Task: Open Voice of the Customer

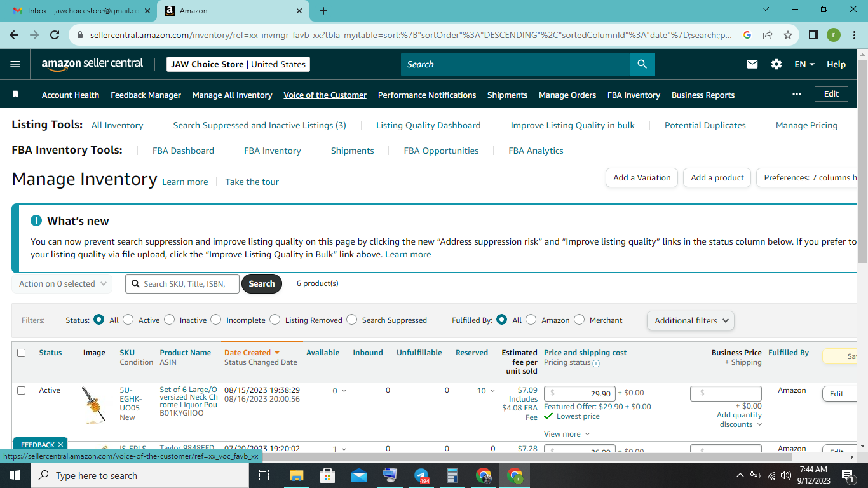Action: [x=325, y=95]
